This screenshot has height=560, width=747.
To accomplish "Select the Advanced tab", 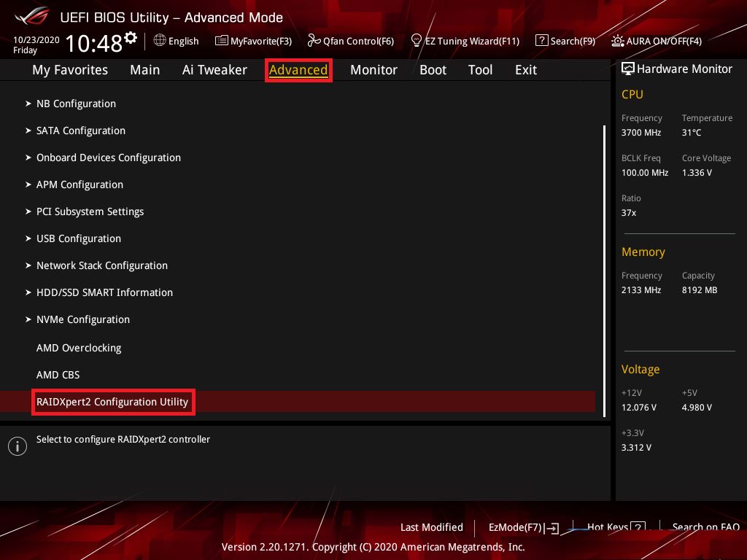I will (x=298, y=70).
